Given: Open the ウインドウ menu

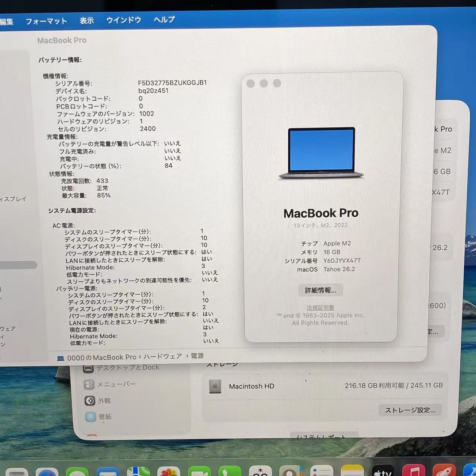Looking at the screenshot, I should (124, 20).
